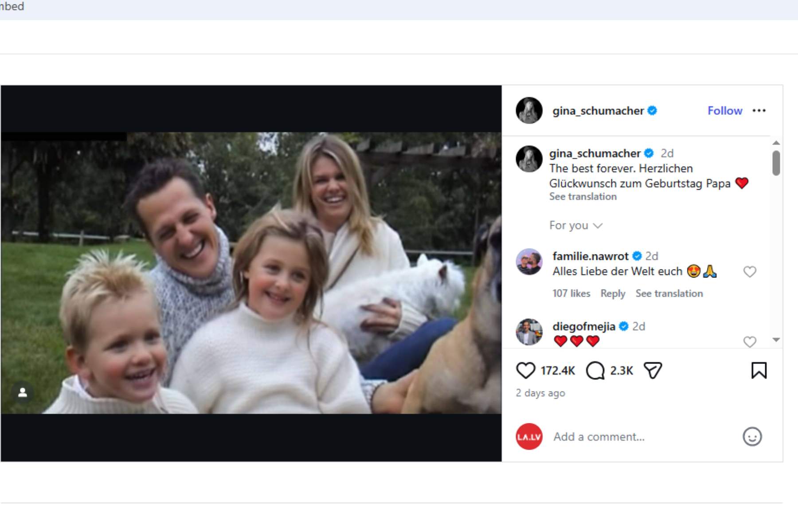Click See translation under the caption

point(583,197)
